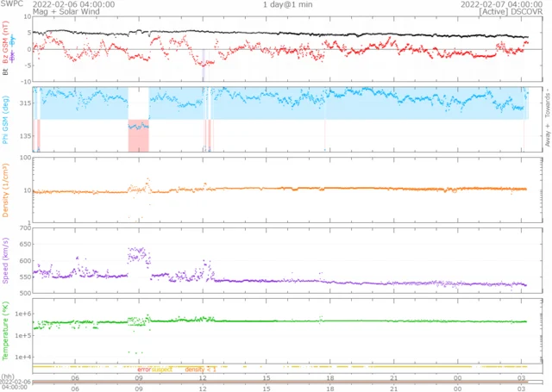Toggle the black Bt series label

click(x=5, y=73)
